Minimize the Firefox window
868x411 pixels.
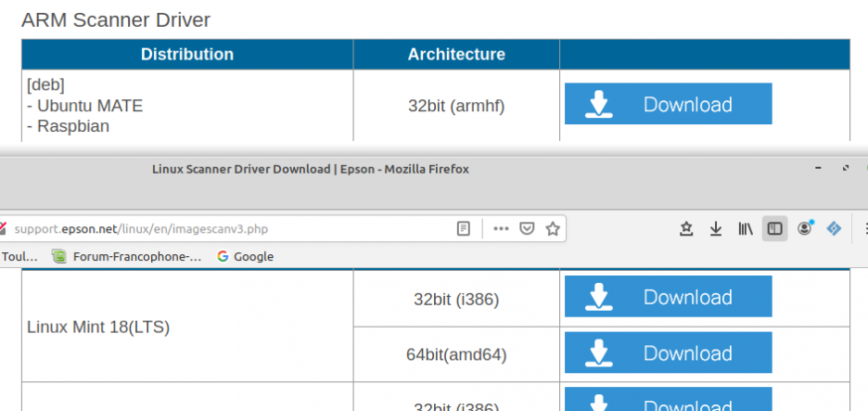click(x=818, y=169)
